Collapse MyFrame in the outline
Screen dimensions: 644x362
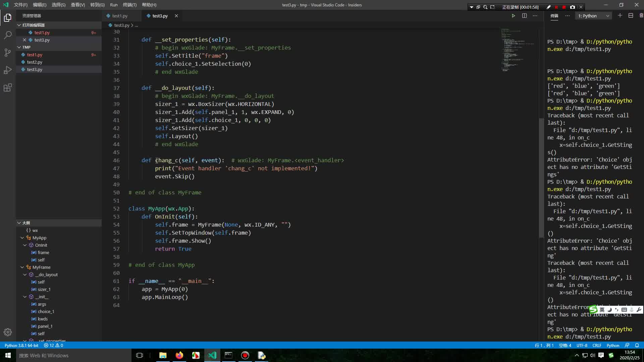[x=22, y=267]
